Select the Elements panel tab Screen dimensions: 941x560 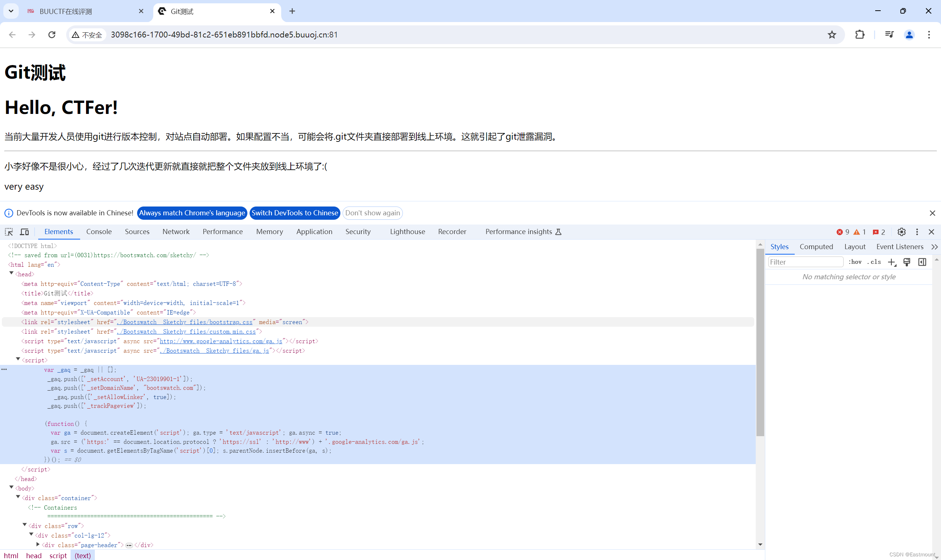click(58, 232)
